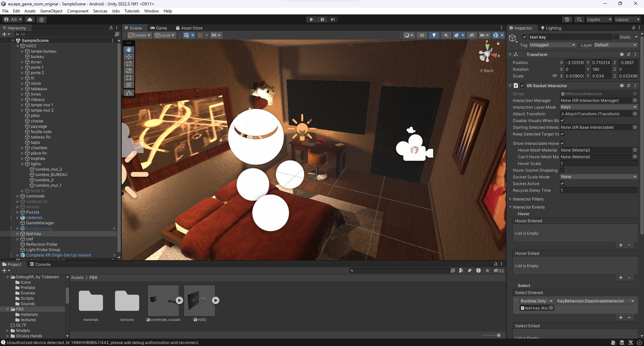
Task: Select the Rect tool in scene toolbar
Action: [x=129, y=78]
